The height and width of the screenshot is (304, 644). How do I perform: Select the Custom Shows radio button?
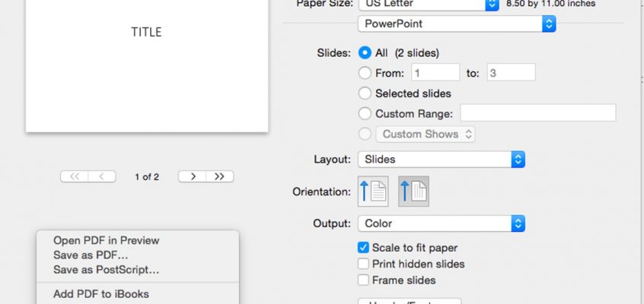tap(365, 134)
